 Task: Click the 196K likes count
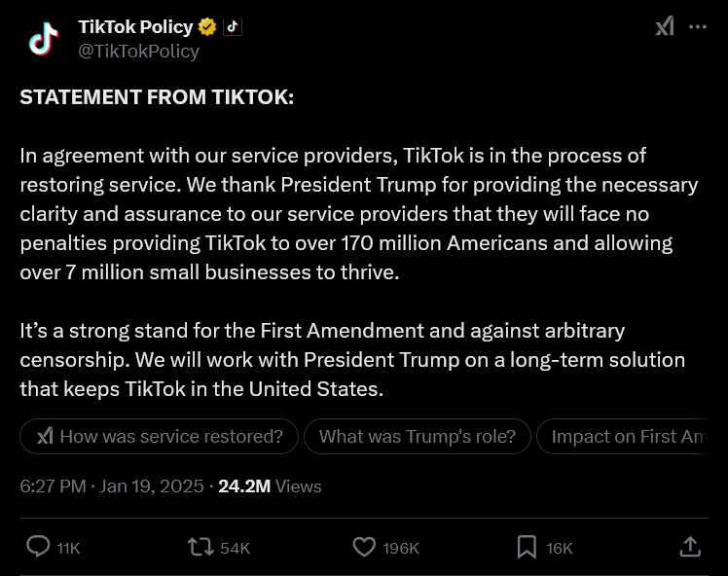click(401, 548)
